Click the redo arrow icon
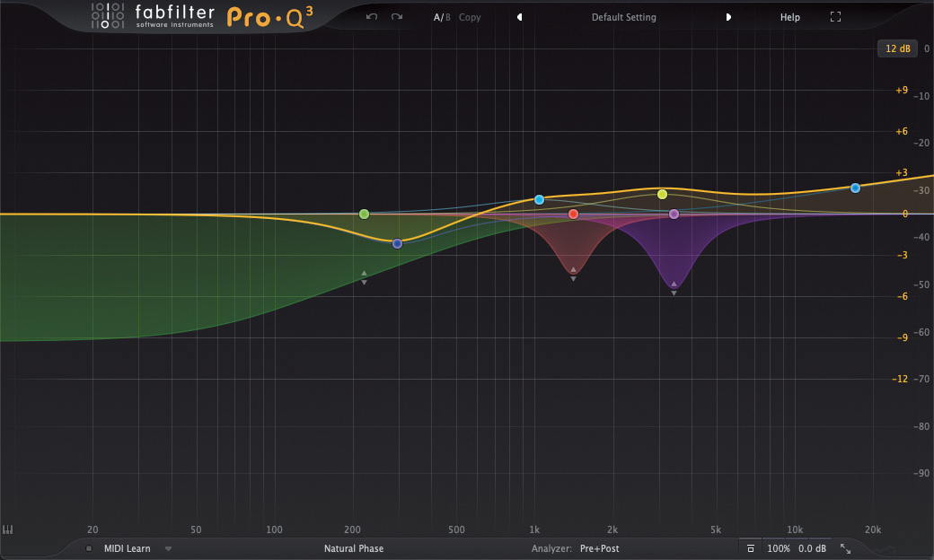 click(397, 17)
